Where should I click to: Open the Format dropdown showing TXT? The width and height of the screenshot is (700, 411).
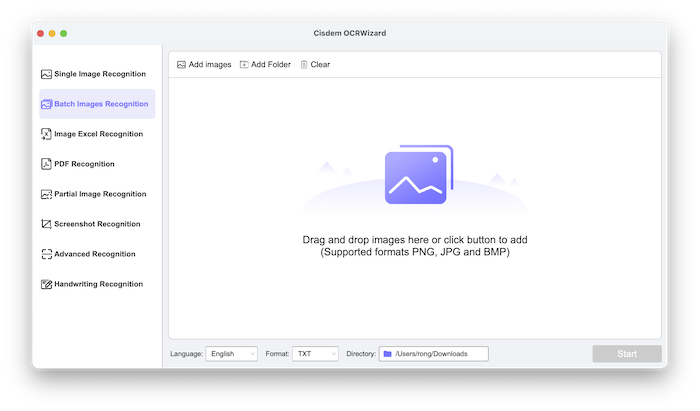click(315, 354)
